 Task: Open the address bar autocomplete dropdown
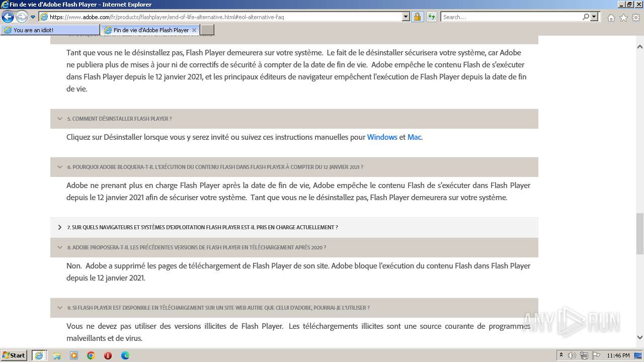(406, 17)
